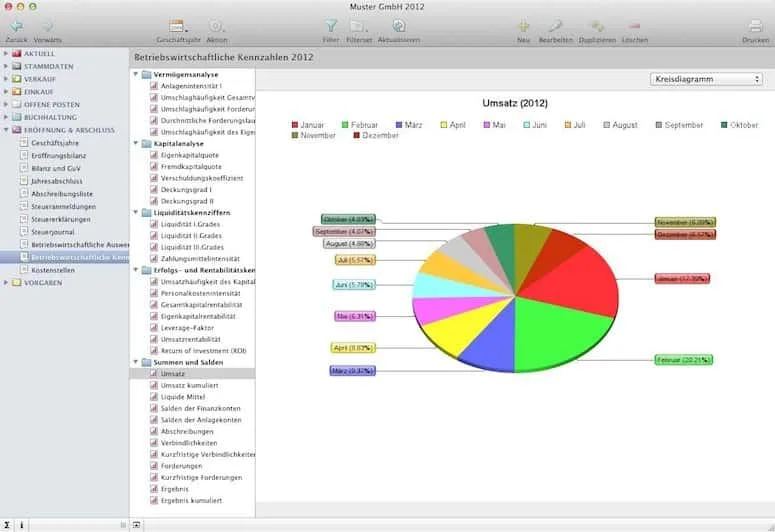Click the Januar red legend swatch

295,125
